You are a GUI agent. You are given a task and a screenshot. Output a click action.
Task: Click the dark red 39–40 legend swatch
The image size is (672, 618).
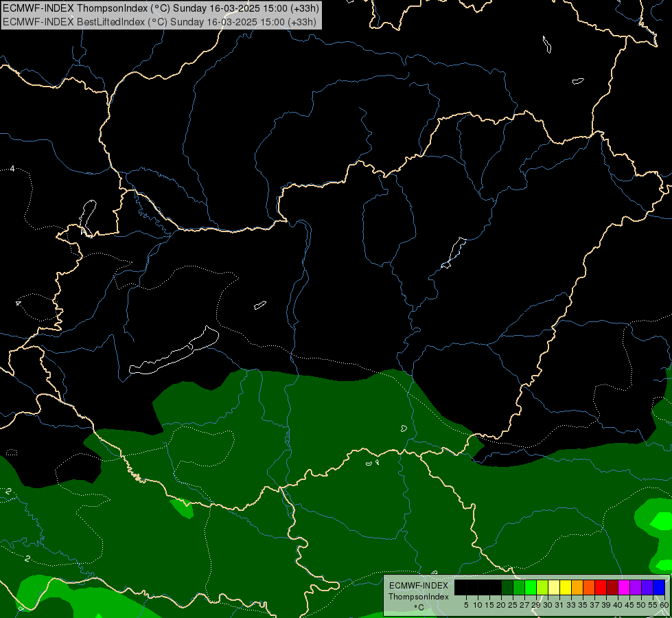[x=612, y=587]
